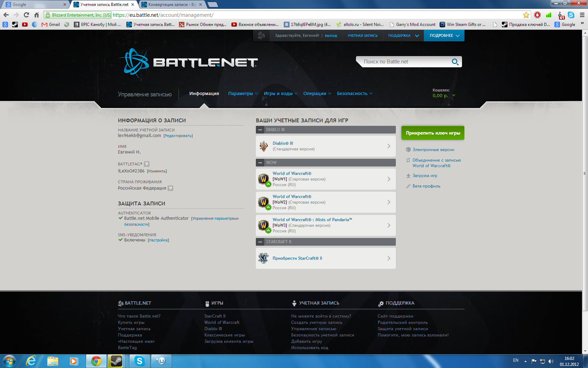This screenshot has height=368, width=588.
Task: Click the EN language indicator in taskbar
Action: tap(516, 360)
